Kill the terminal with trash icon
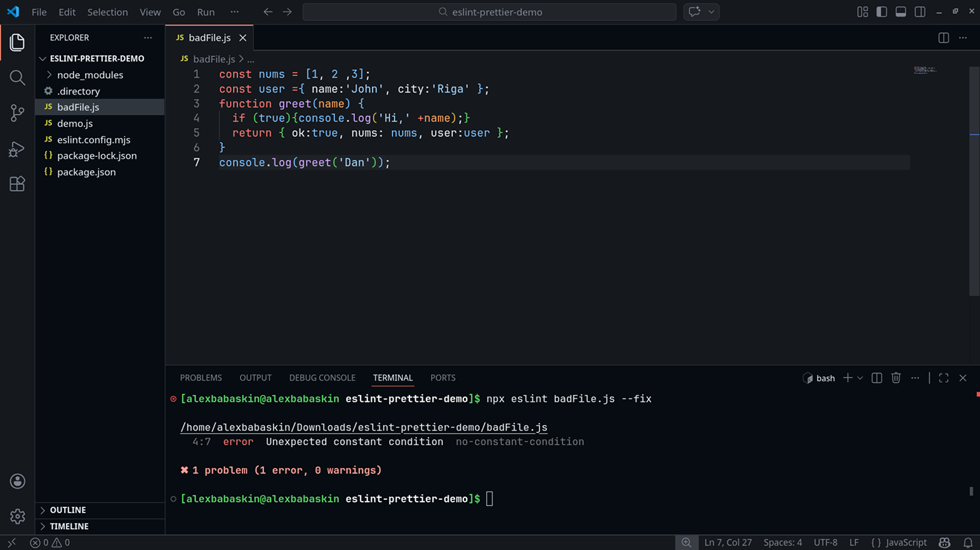This screenshot has height=550, width=980. coord(896,378)
